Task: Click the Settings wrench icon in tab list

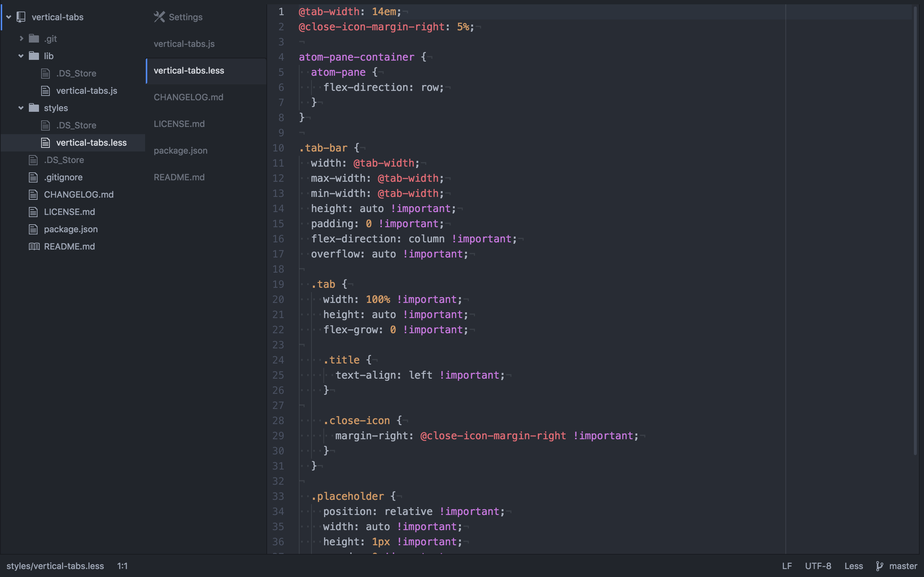Action: [159, 17]
